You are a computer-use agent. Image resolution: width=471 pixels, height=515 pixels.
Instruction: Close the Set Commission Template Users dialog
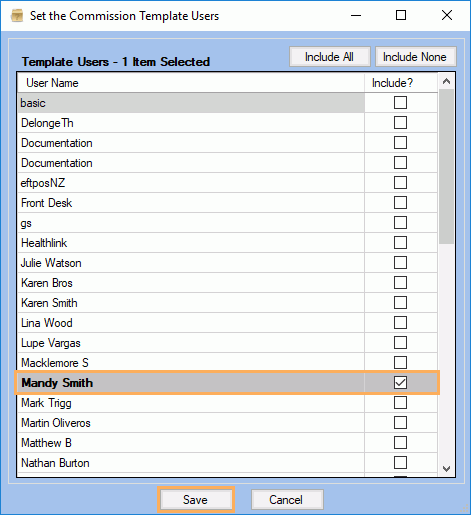coord(447,15)
